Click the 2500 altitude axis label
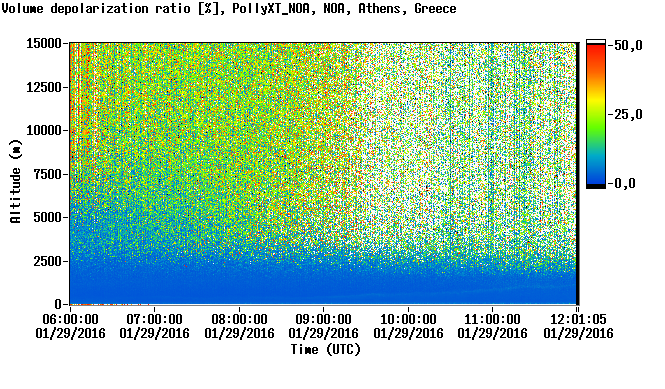Viewport: 665px width, 389px height. click(x=47, y=261)
